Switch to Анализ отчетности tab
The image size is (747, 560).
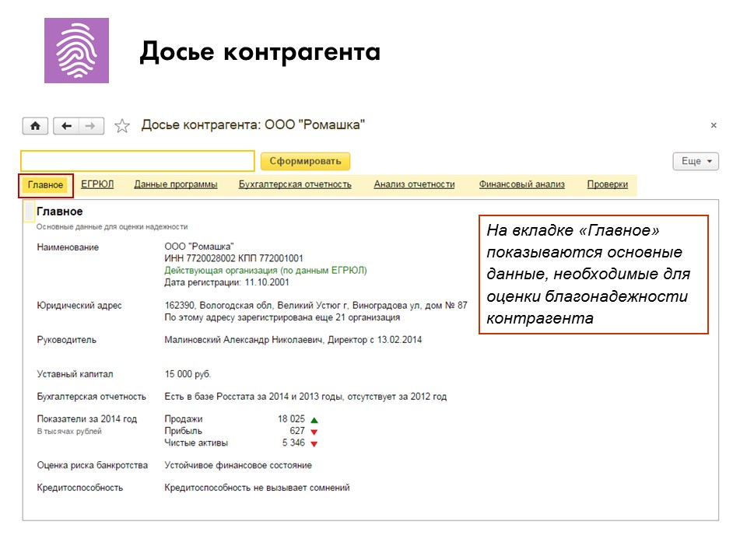(x=414, y=184)
